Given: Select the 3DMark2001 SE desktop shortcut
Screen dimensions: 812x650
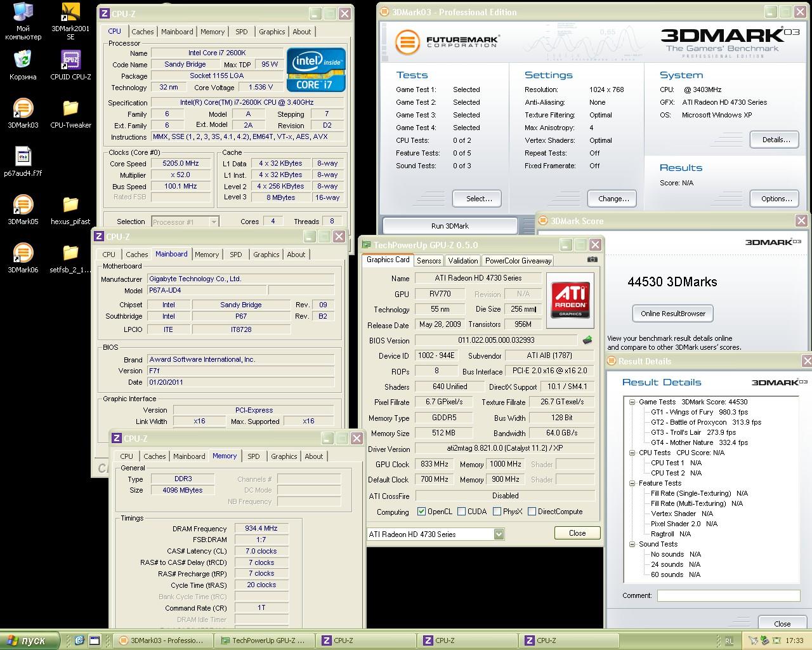Looking at the screenshot, I should [x=70, y=21].
